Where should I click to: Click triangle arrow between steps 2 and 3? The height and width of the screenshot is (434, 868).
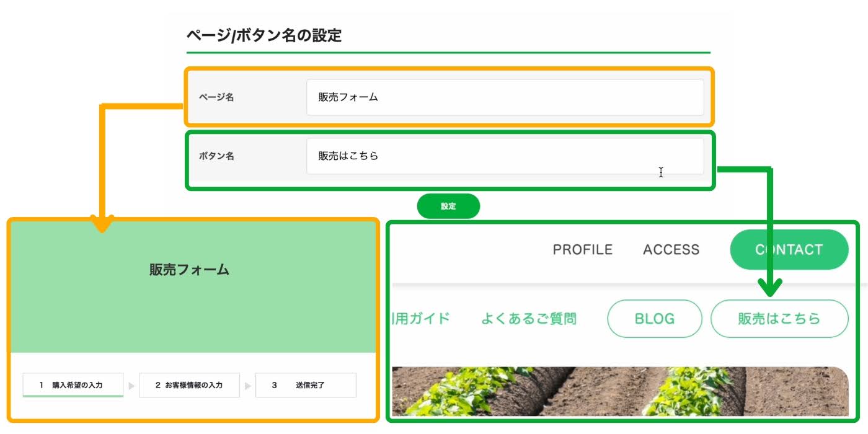click(247, 386)
